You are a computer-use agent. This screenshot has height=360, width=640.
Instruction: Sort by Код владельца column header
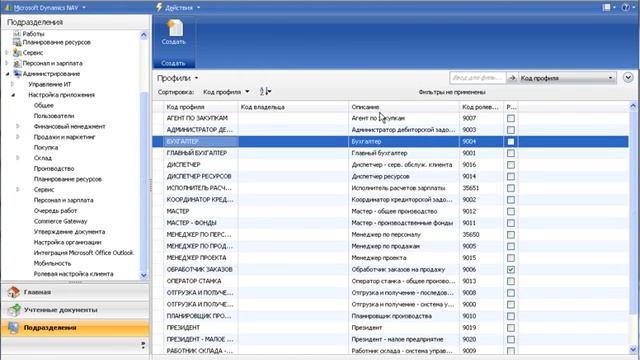pyautogui.click(x=293, y=107)
